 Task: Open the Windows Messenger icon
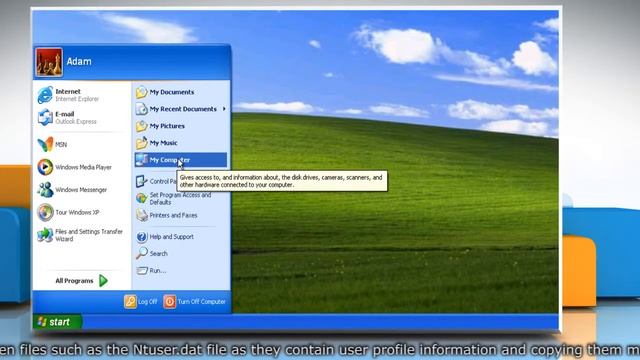point(45,190)
